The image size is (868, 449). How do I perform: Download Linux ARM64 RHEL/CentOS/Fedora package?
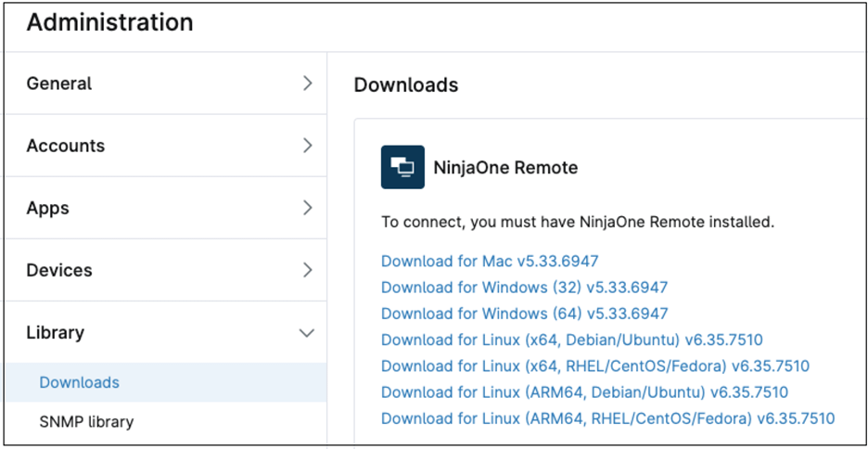click(607, 418)
